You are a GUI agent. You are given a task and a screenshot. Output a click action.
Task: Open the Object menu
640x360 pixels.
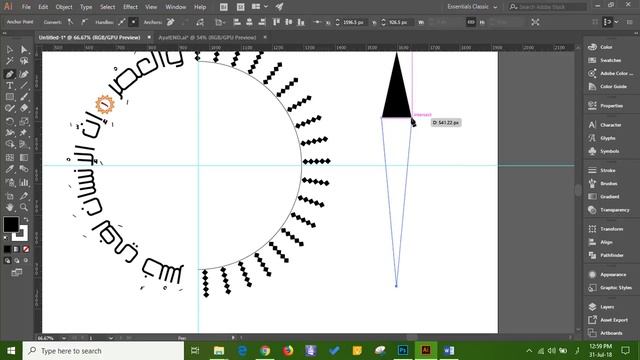pyautogui.click(x=64, y=7)
